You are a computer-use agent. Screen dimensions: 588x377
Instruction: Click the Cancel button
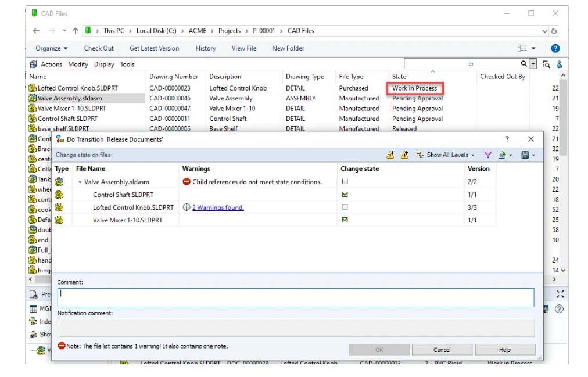442,350
